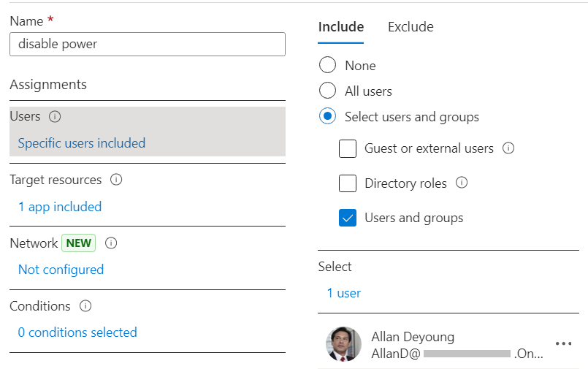The image size is (588, 369).
Task: Click the Select label above 1 user
Action: pos(335,267)
